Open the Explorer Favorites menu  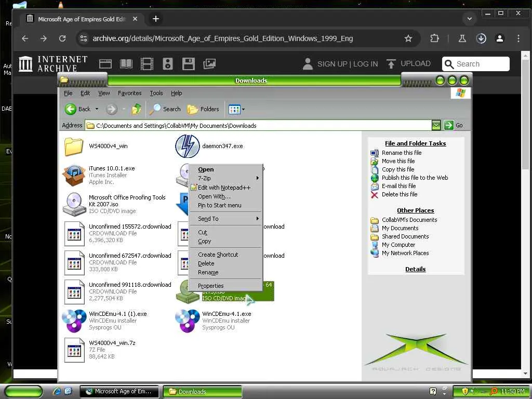(129, 93)
